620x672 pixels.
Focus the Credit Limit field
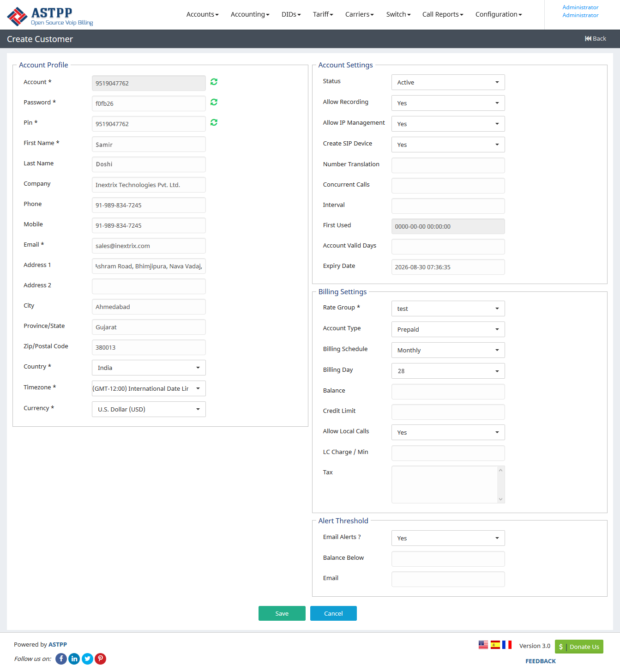(x=448, y=412)
